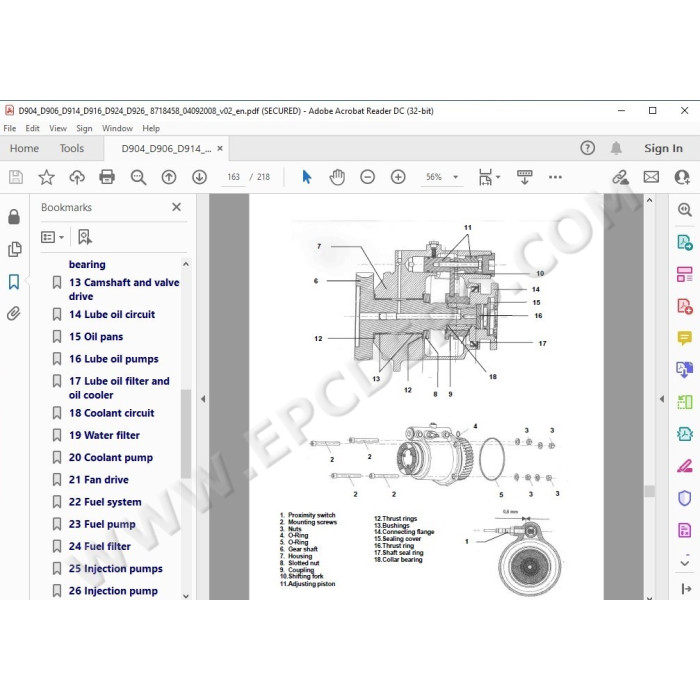The image size is (700, 700).
Task: Open bookmark 25 Injection pumps
Action: pyautogui.click(x=115, y=569)
